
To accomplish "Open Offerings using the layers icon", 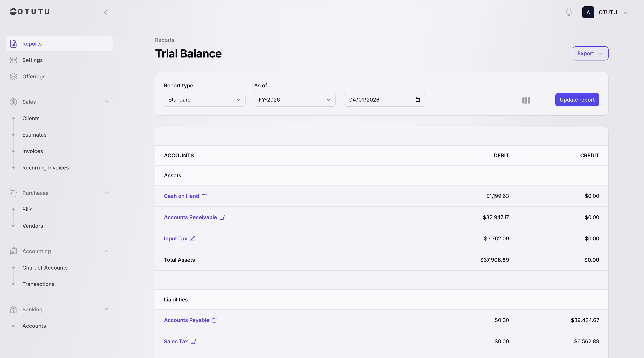I will tap(13, 77).
